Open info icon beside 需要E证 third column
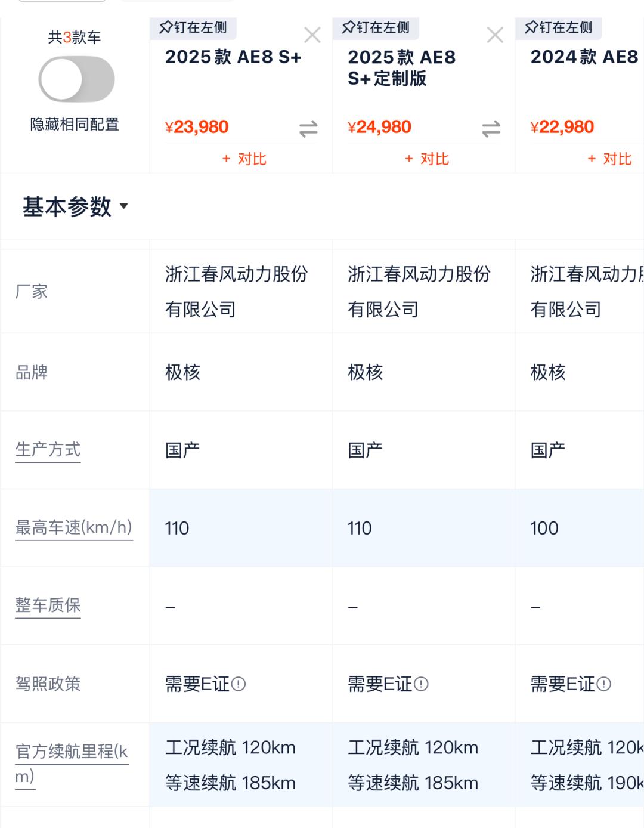The height and width of the screenshot is (828, 644). click(603, 684)
